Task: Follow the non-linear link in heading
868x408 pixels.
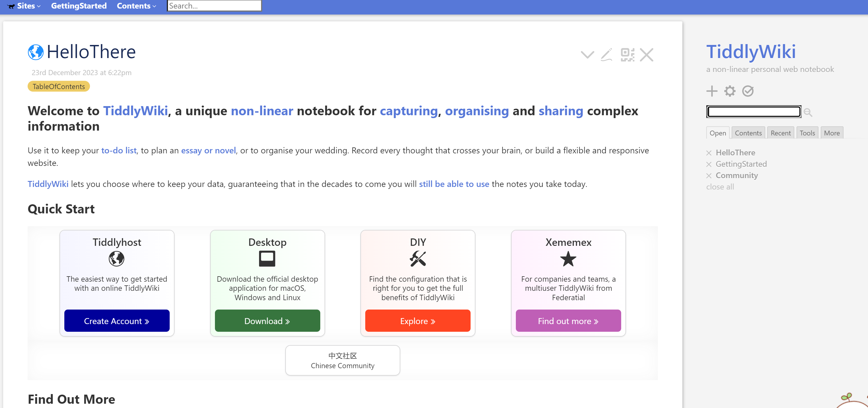Action: [x=262, y=111]
